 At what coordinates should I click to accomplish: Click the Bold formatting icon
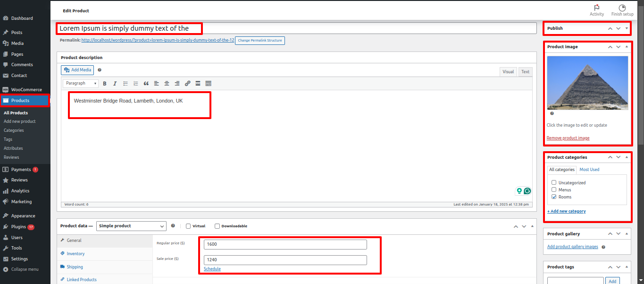coord(105,84)
